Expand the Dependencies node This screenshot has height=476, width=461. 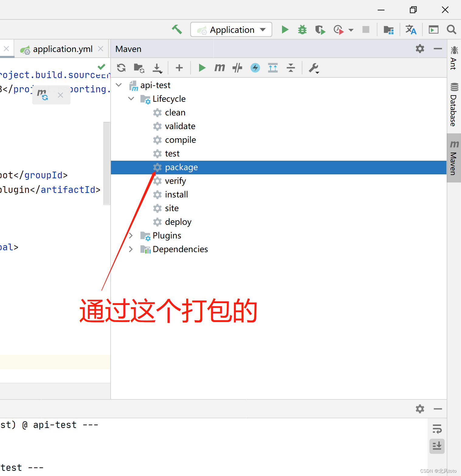coord(131,249)
